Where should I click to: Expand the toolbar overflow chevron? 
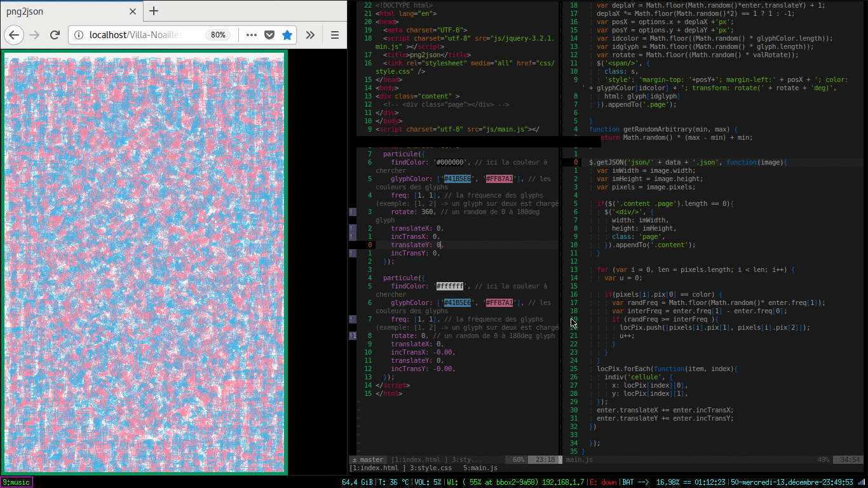point(310,35)
